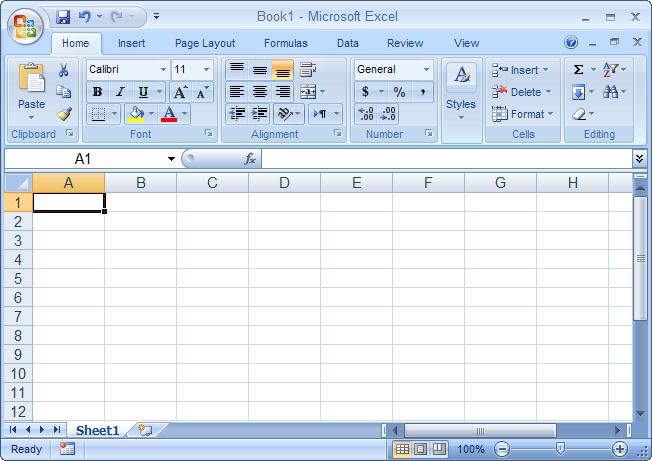Switch to the View tab
This screenshot has height=461, width=652.
(x=467, y=43)
